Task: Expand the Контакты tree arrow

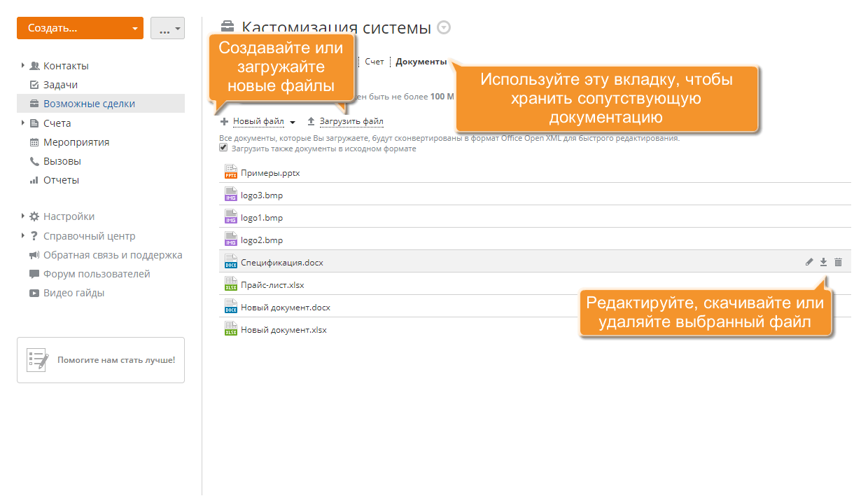Action: click(x=23, y=66)
